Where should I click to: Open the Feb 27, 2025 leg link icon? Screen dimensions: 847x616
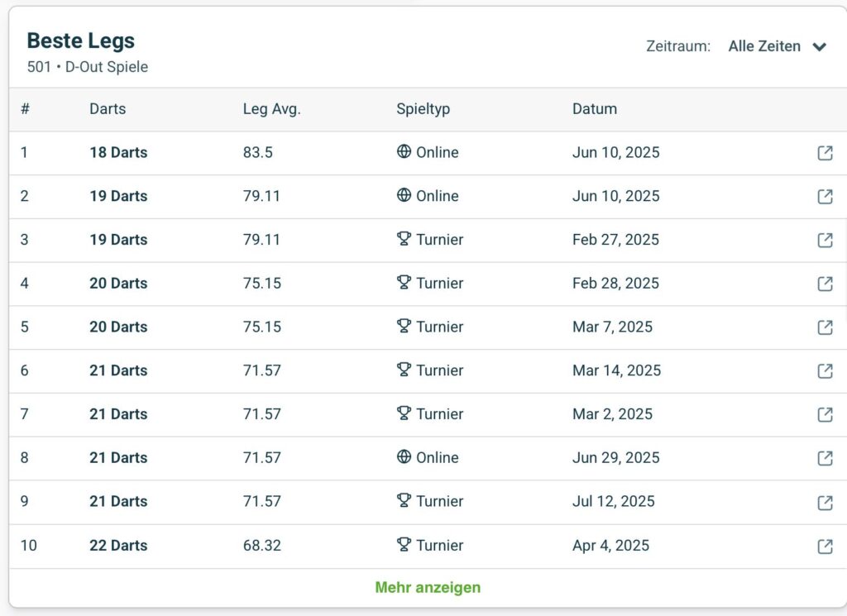[825, 240]
